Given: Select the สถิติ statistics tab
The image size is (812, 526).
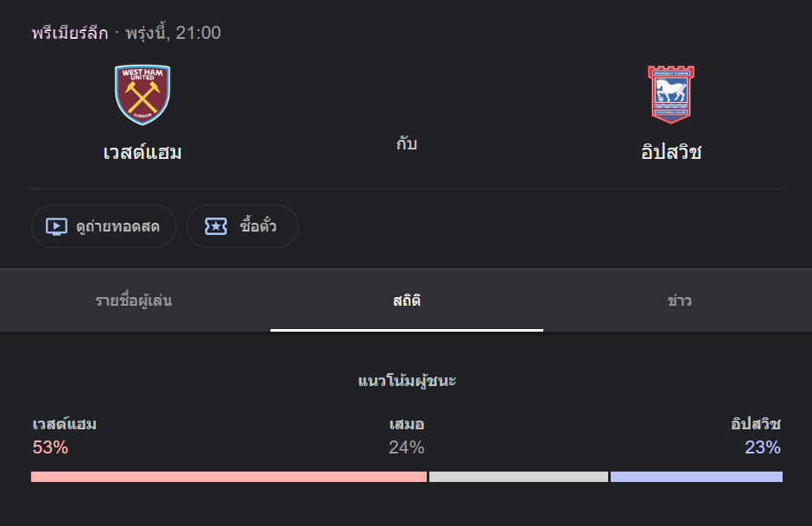Looking at the screenshot, I should [x=407, y=301].
